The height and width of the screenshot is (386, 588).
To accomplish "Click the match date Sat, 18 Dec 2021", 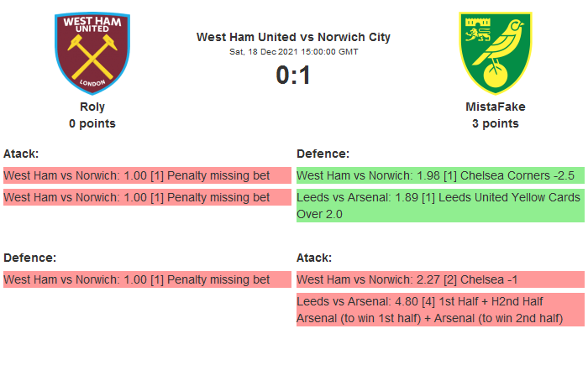I will point(293,51).
